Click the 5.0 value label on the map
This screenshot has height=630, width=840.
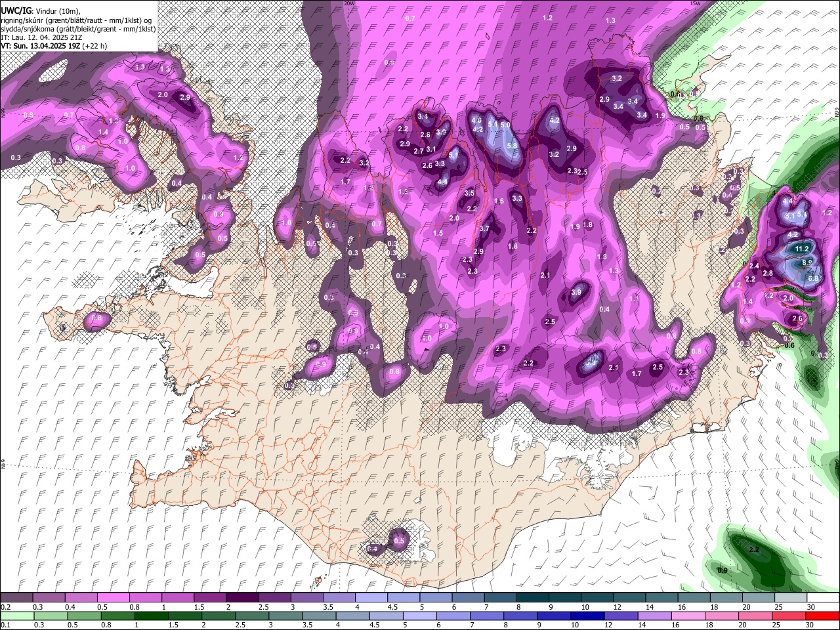pyautogui.click(x=505, y=125)
